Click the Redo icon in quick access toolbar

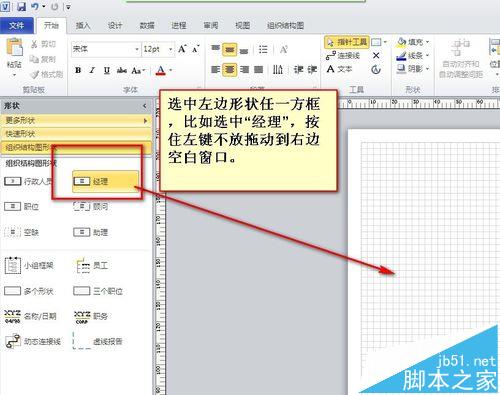point(55,6)
